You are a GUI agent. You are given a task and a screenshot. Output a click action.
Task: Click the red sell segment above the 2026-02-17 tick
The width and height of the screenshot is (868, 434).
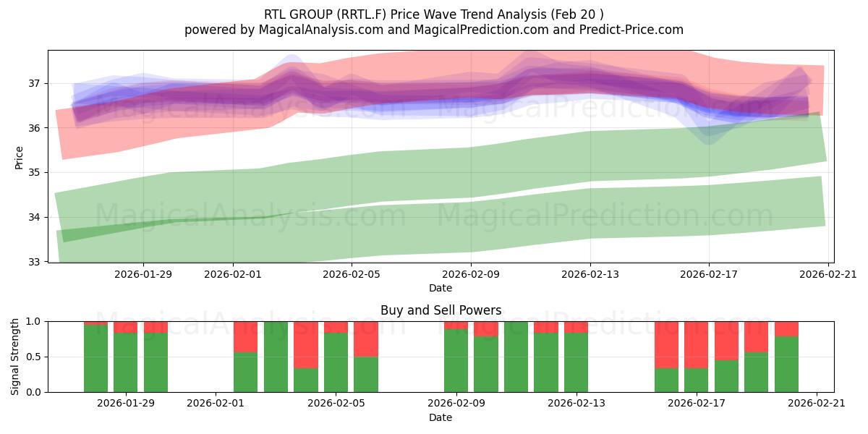tap(697, 344)
